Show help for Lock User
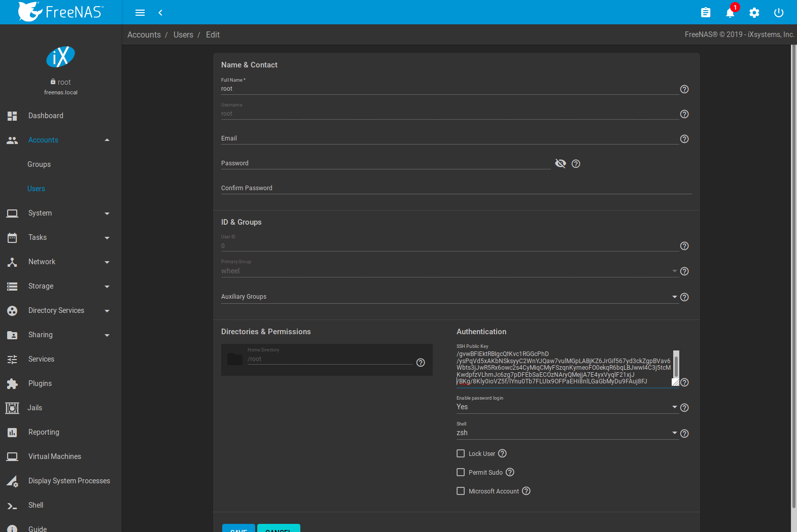 pos(502,453)
